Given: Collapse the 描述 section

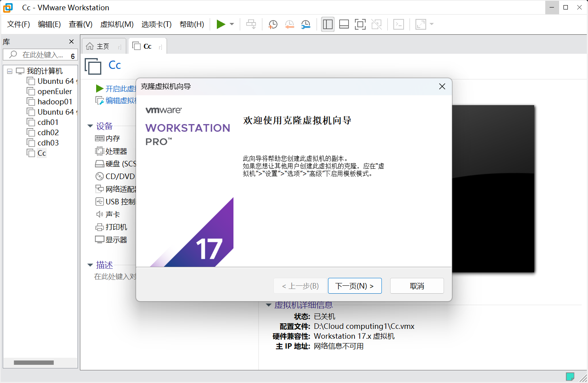Looking at the screenshot, I should pos(90,265).
